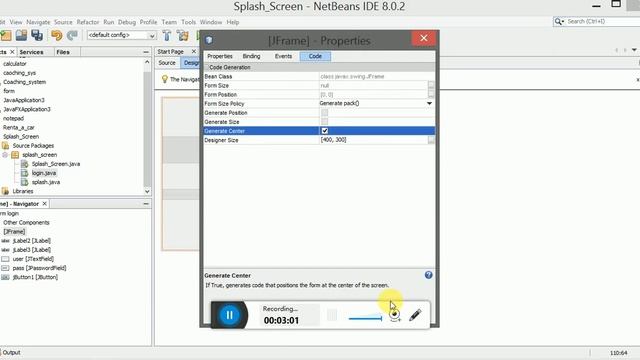Click the projects tree scroll-down arrow
This screenshot has width=640, height=360.
coord(147,191)
